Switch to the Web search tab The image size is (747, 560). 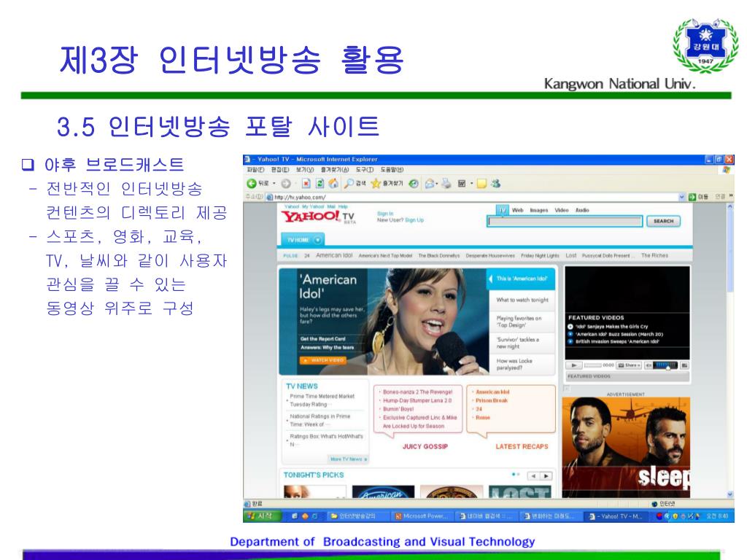pos(517,210)
